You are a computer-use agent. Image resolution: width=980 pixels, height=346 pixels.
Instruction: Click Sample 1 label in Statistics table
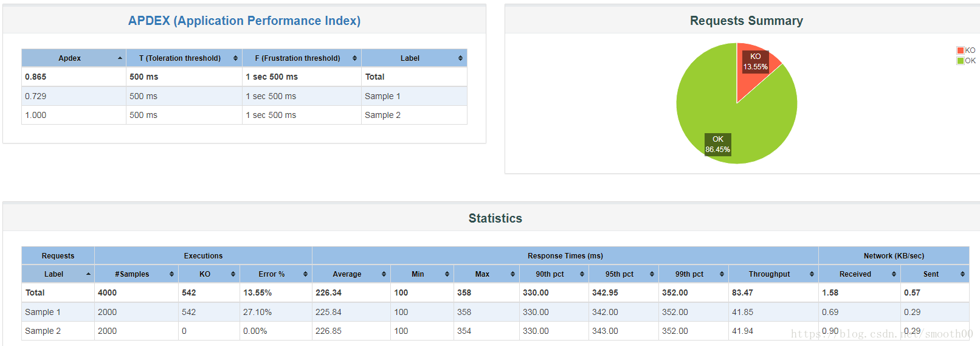43,312
